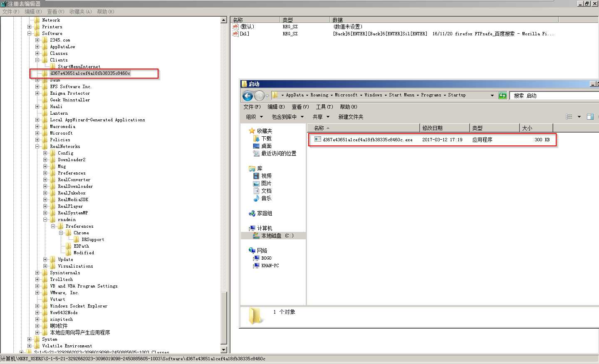Select the Volatile Environment registry key
The height and width of the screenshot is (364, 599).
67,346
